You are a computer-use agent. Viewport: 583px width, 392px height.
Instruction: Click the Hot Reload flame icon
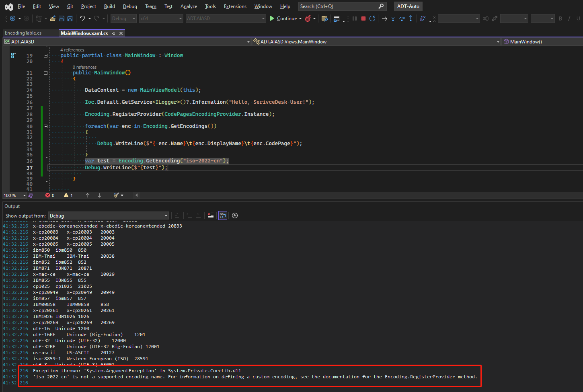(308, 18)
